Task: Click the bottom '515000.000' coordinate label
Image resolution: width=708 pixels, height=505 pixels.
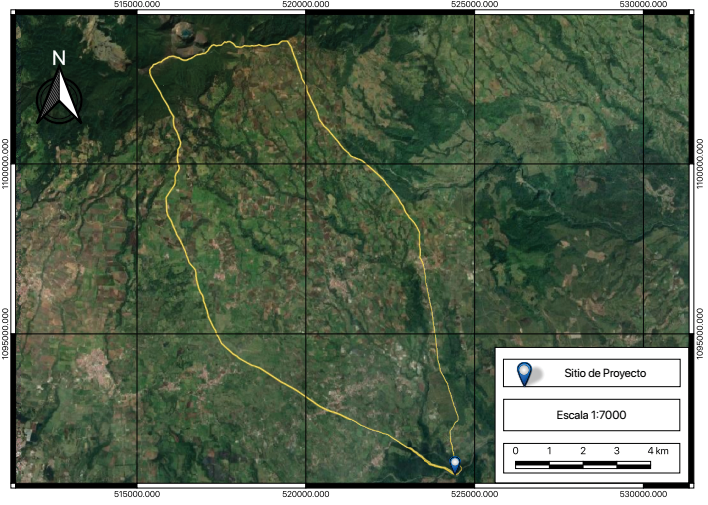Action: coord(137,494)
